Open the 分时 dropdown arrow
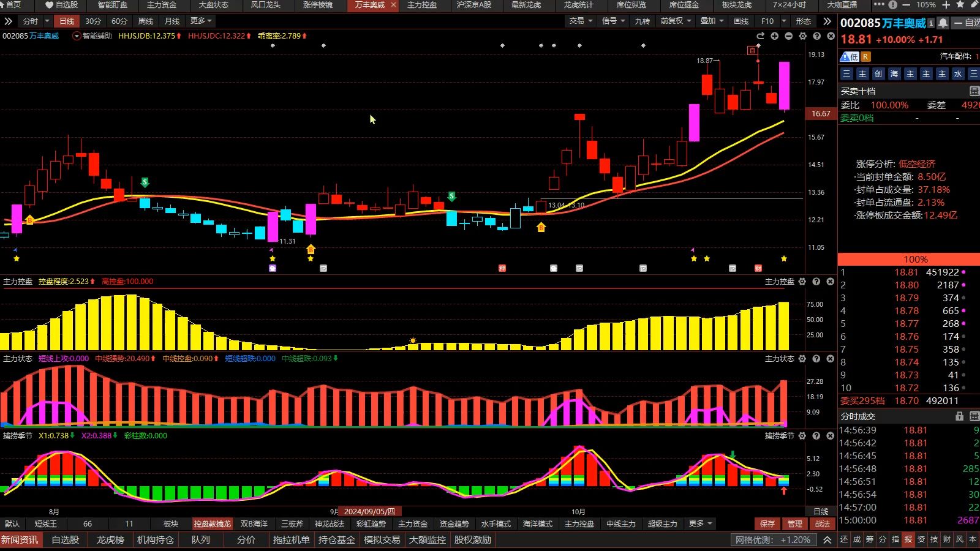 47,21
